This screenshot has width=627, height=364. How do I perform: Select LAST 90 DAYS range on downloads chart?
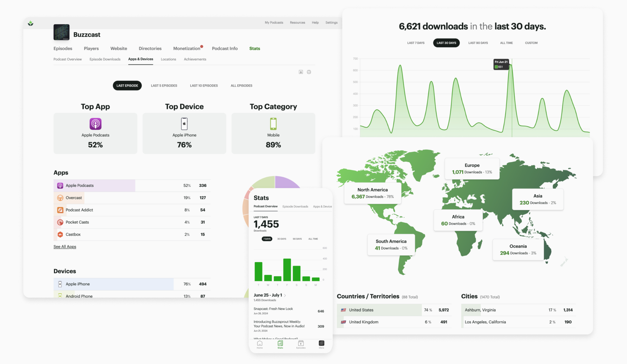(x=478, y=43)
